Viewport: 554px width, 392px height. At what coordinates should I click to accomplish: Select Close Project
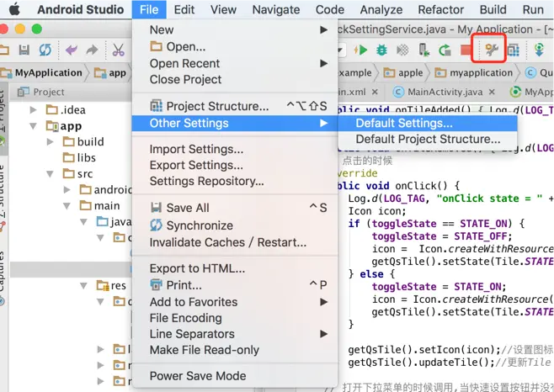235,79
